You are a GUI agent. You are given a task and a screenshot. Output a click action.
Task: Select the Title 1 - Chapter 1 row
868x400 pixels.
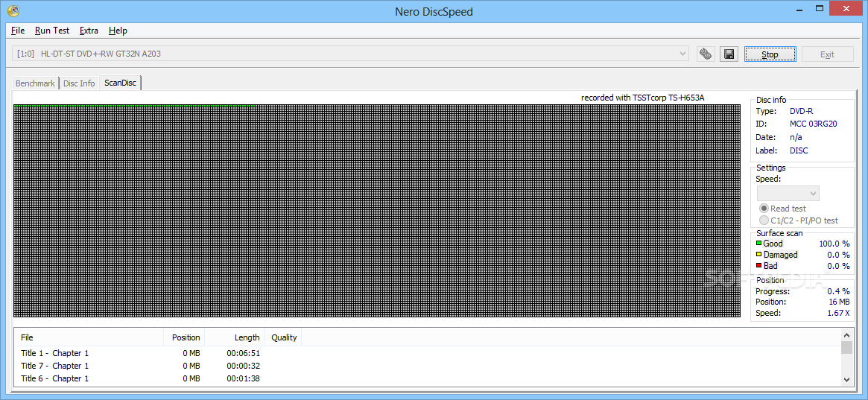coord(426,353)
